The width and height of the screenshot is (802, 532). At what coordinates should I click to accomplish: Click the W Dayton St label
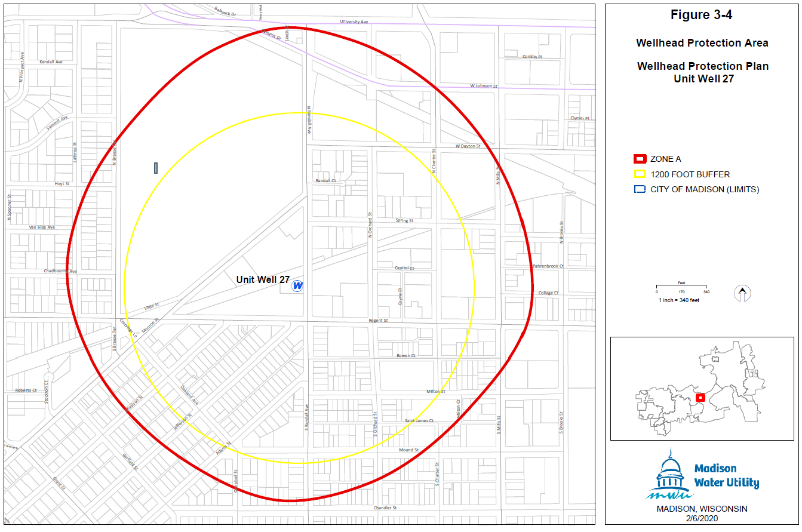pyautogui.click(x=468, y=146)
